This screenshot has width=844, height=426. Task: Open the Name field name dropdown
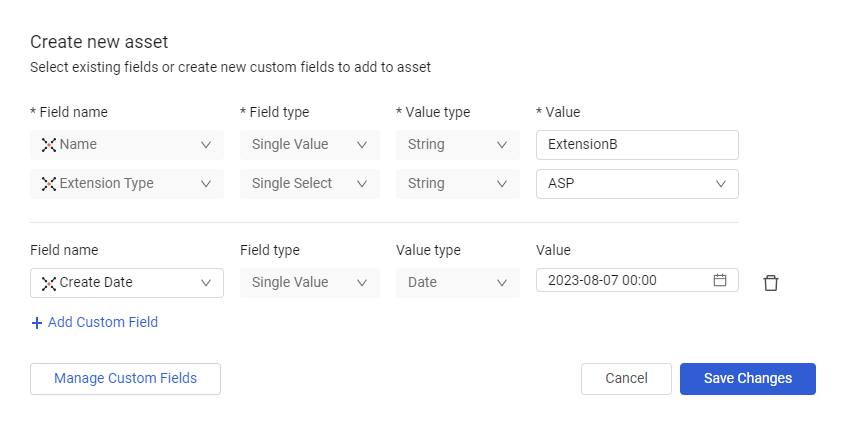(206, 145)
